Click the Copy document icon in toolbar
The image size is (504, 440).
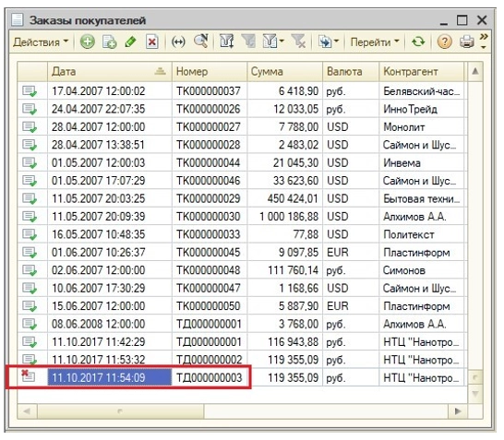click(x=109, y=42)
